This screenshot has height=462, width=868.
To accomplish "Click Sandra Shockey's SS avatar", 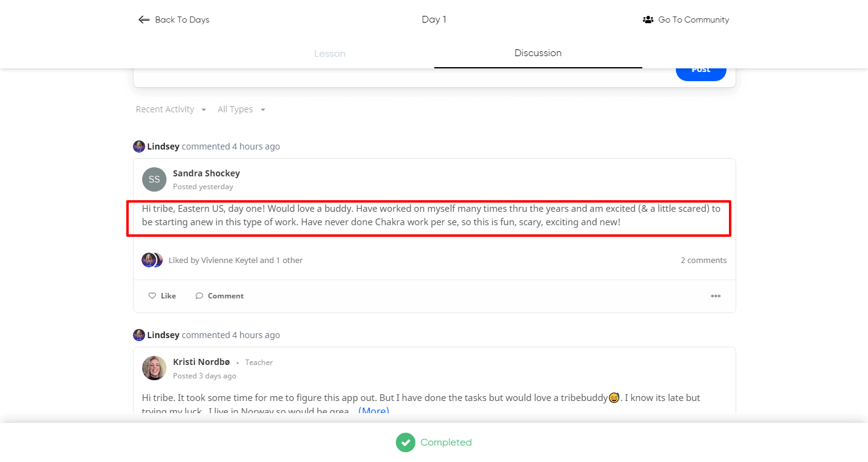I will (154, 179).
